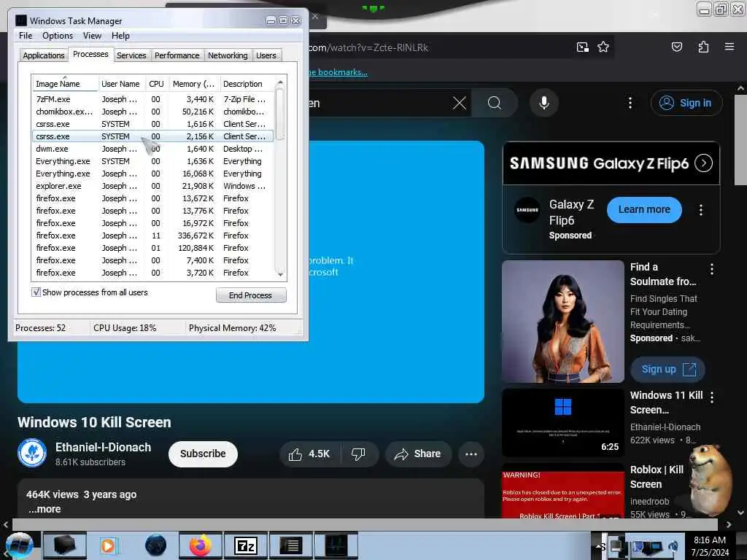This screenshot has height=560, width=747.
Task: Open Firefox Pocket save icon
Action: click(676, 47)
